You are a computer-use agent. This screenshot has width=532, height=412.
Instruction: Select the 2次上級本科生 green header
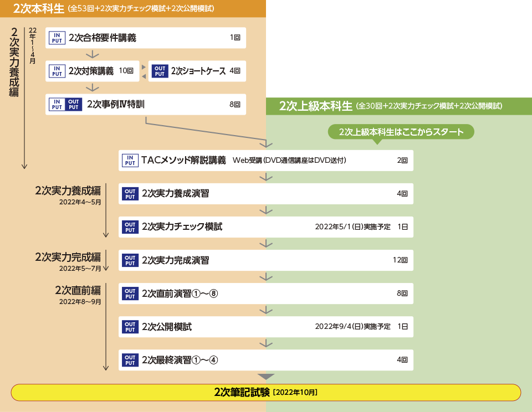[x=398, y=106]
